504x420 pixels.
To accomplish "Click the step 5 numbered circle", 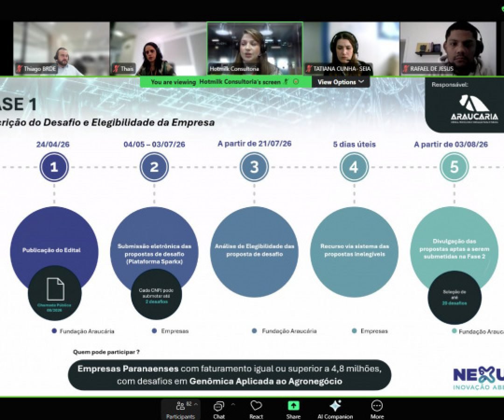I will [x=454, y=167].
